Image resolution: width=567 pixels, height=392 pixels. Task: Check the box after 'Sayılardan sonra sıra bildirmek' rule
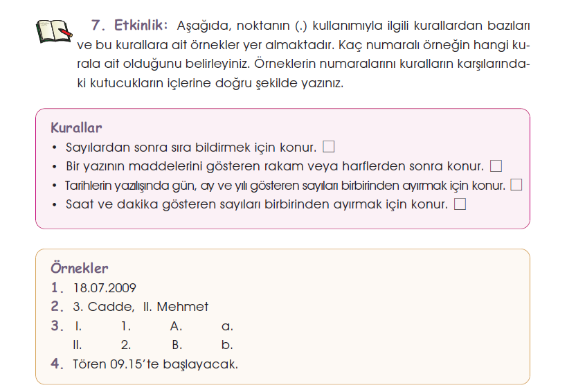coord(329,147)
